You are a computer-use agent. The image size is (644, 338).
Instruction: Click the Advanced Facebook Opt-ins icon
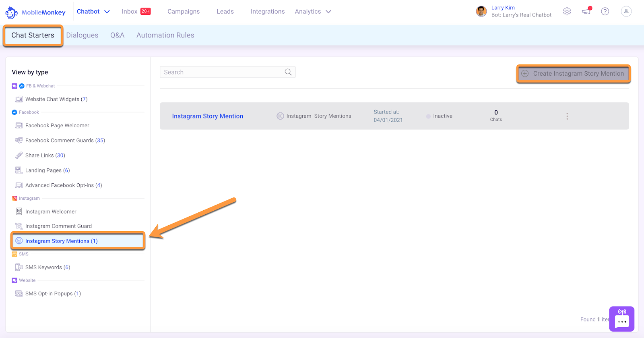(x=19, y=185)
